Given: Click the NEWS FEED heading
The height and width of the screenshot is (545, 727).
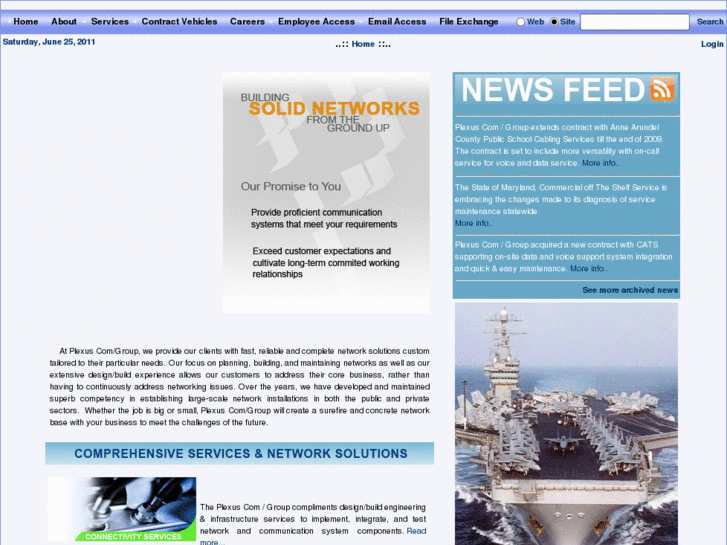Looking at the screenshot, I should 553,90.
